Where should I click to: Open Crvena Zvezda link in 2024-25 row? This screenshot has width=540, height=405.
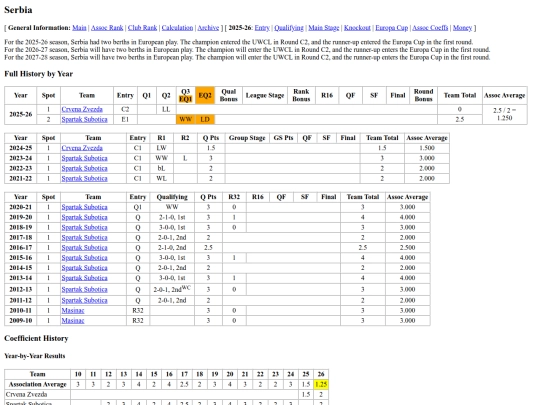pyautogui.click(x=82, y=148)
